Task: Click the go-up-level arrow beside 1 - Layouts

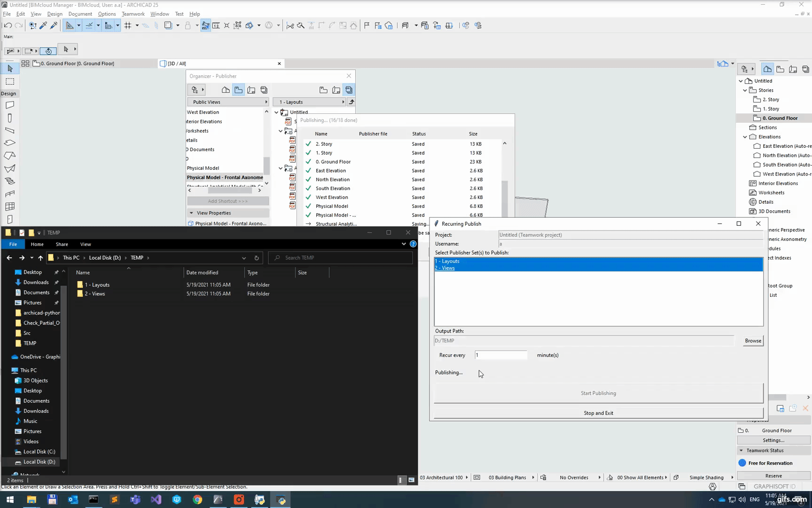Action: (x=351, y=102)
